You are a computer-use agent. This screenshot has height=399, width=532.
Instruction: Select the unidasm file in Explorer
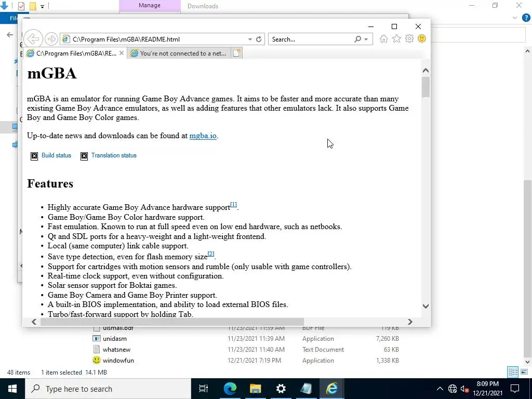click(115, 339)
